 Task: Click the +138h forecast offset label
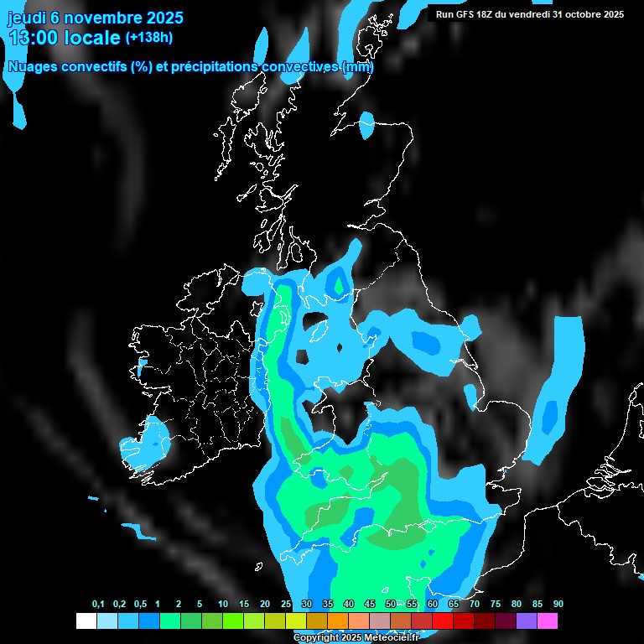coord(150,38)
